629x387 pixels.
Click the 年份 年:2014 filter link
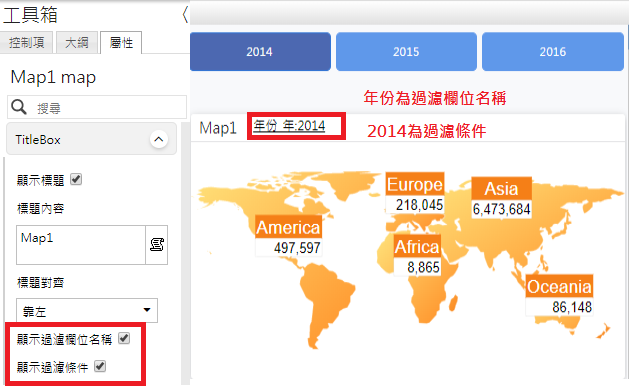tap(289, 126)
